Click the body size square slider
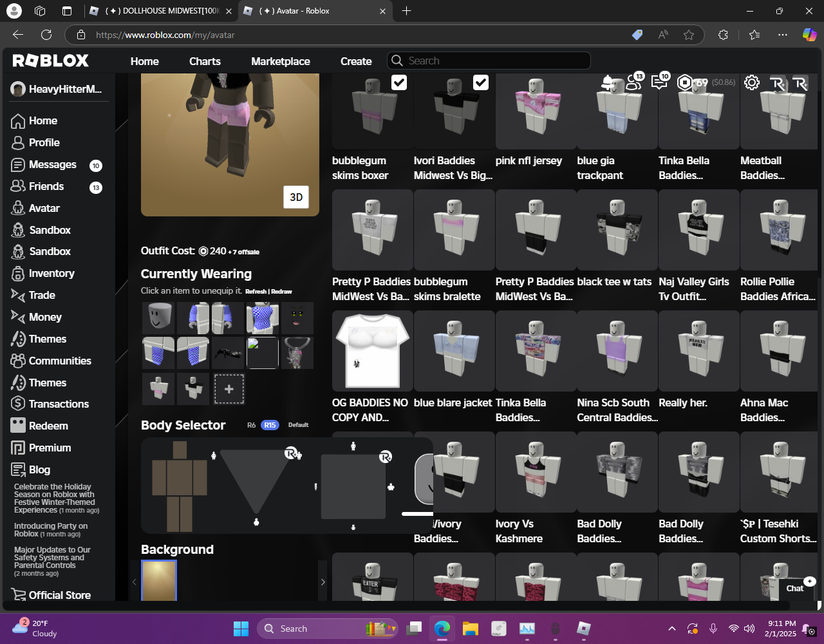The height and width of the screenshot is (644, 824). click(353, 487)
